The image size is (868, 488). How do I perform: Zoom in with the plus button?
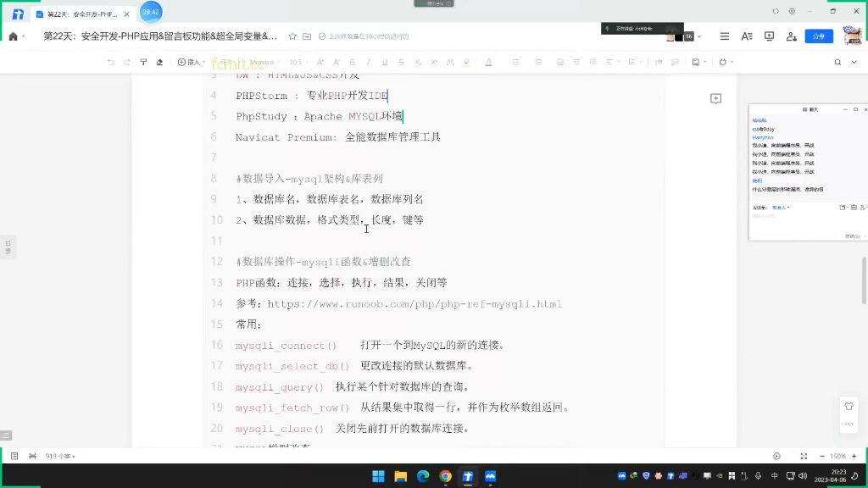click(x=854, y=456)
